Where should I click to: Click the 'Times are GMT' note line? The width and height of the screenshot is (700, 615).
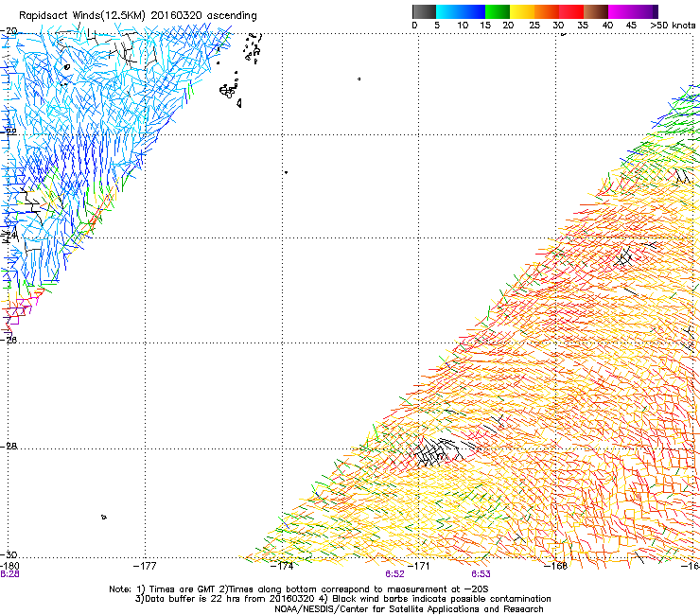pyautogui.click(x=298, y=589)
